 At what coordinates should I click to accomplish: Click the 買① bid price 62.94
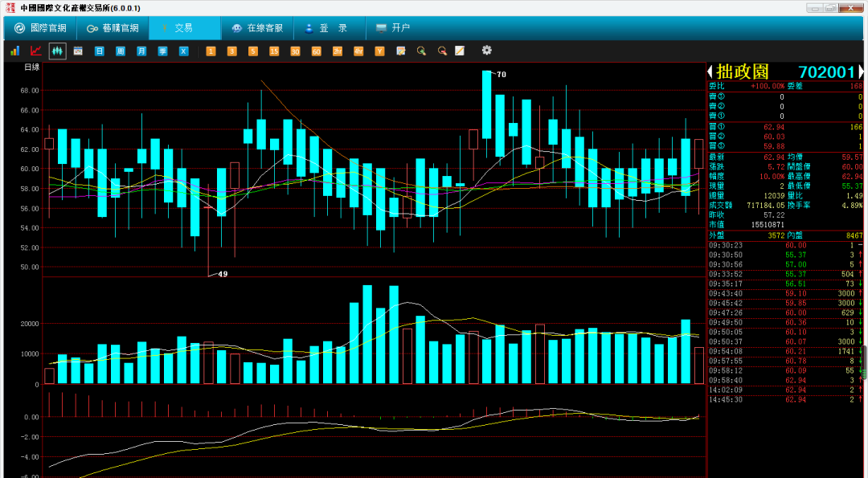[x=774, y=127]
